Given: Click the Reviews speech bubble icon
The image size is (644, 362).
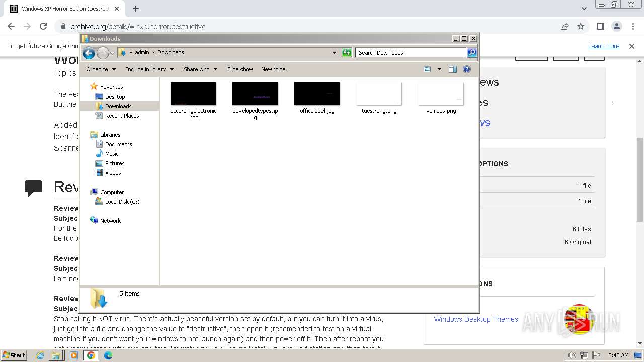Looking at the screenshot, I should click(33, 188).
